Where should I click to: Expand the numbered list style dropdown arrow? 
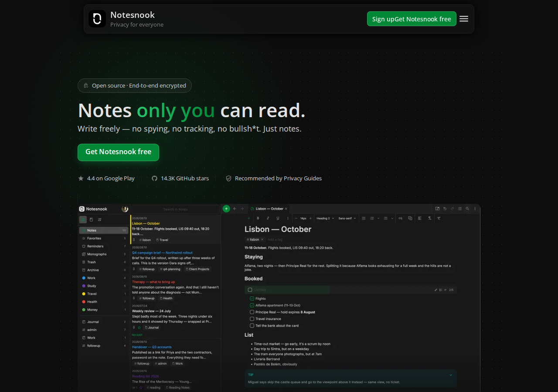[378, 218]
